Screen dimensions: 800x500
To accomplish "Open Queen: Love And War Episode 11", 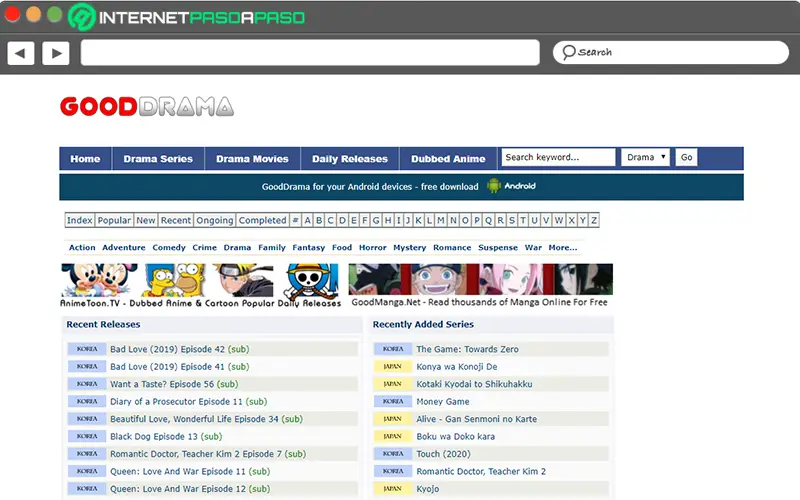I will 190,471.
